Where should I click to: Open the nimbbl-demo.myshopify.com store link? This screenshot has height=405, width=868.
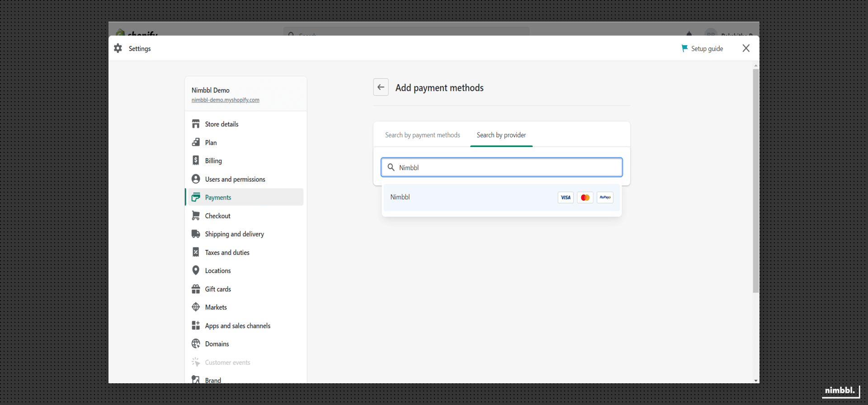coord(225,100)
